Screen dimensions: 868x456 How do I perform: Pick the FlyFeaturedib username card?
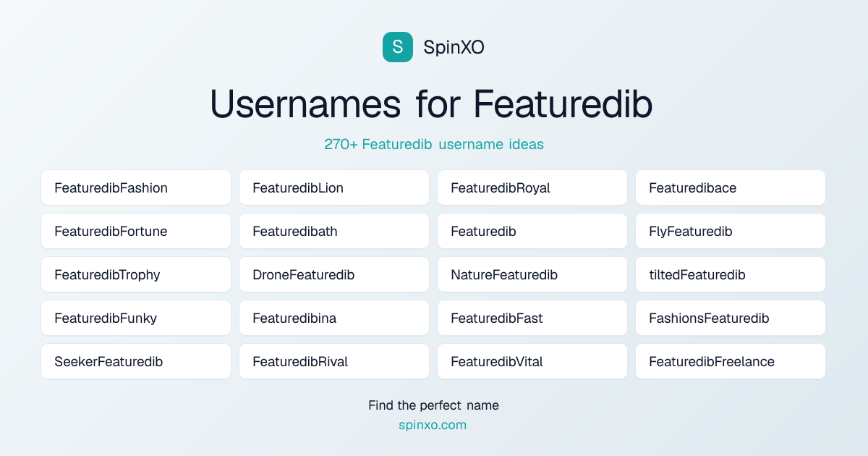(x=731, y=231)
